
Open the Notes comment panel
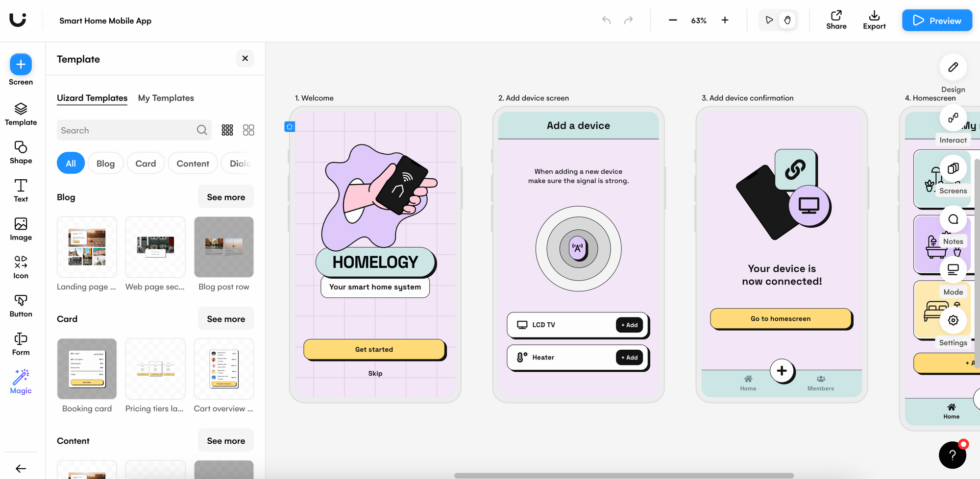pyautogui.click(x=953, y=220)
